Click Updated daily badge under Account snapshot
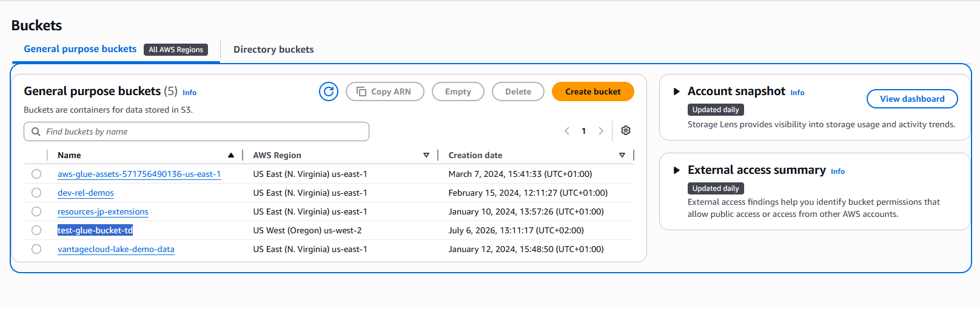Image resolution: width=980 pixels, height=309 pixels. [x=716, y=110]
